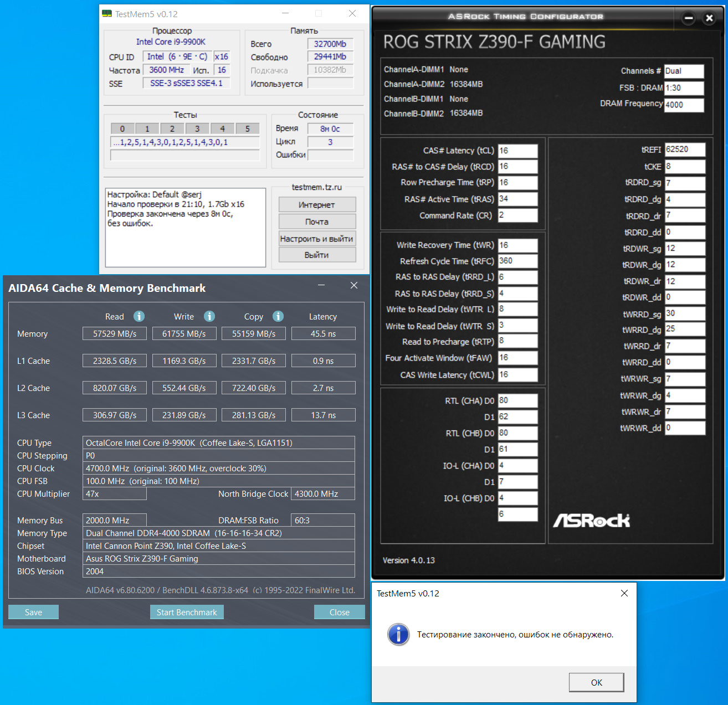The width and height of the screenshot is (728, 705).
Task: Click the tWRRD_sg value field
Action: [685, 313]
